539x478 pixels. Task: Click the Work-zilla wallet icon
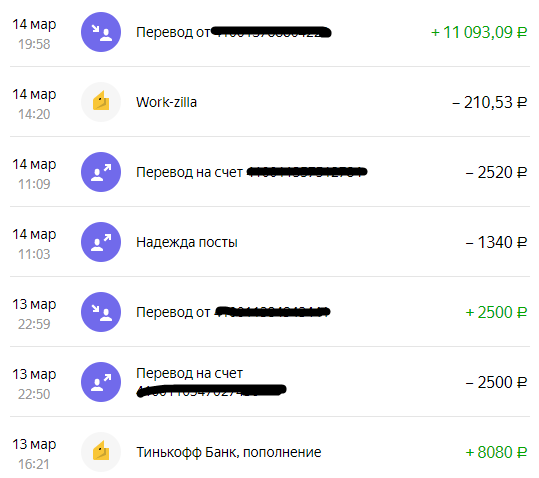pos(101,102)
